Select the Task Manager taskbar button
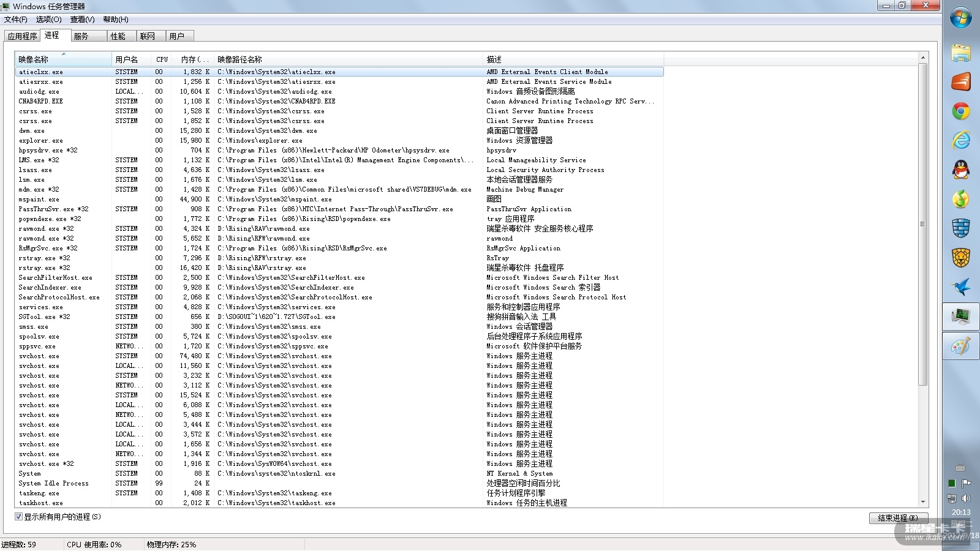 tap(961, 317)
